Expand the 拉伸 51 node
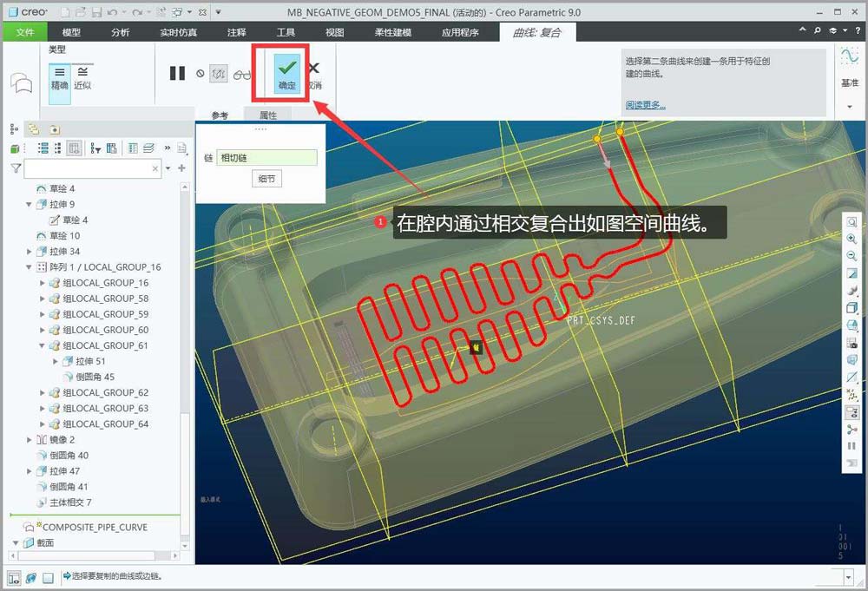This screenshot has height=591, width=868. tap(55, 361)
